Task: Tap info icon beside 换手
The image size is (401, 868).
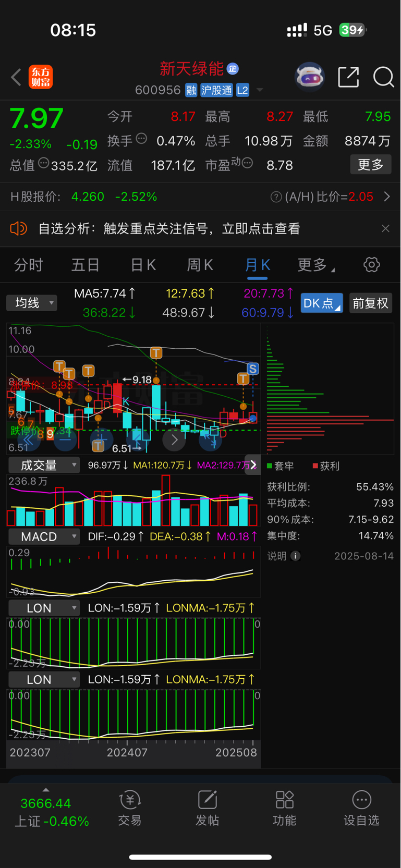Action: click(141, 139)
